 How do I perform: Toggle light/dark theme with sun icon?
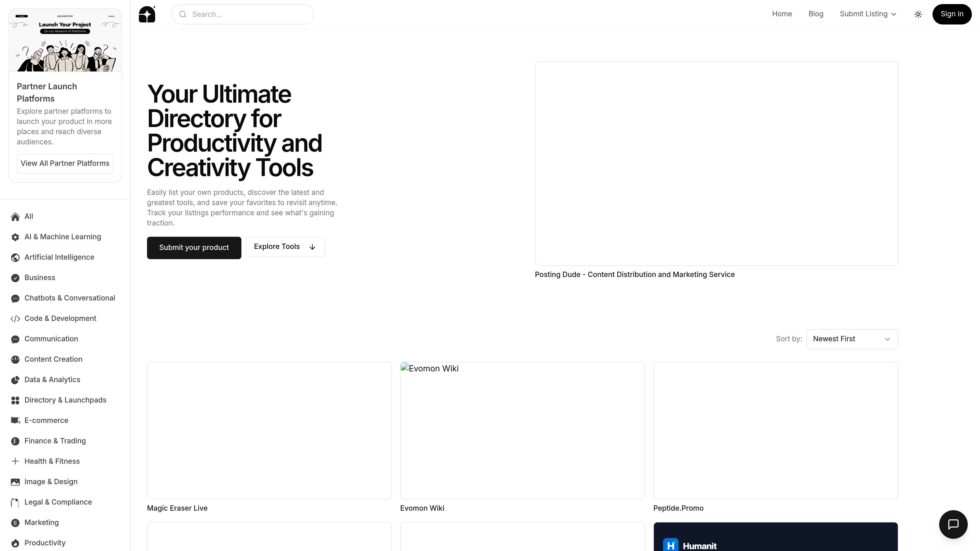click(x=918, y=15)
